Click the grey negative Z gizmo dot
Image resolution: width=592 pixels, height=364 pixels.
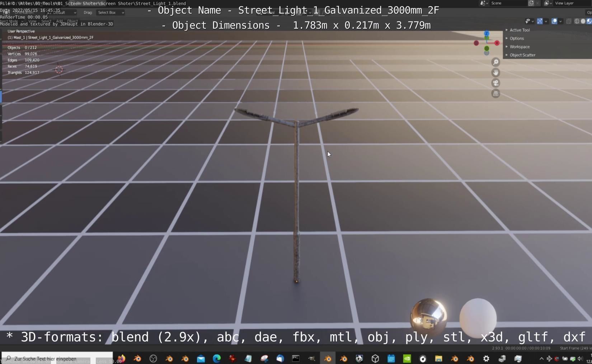(x=487, y=53)
